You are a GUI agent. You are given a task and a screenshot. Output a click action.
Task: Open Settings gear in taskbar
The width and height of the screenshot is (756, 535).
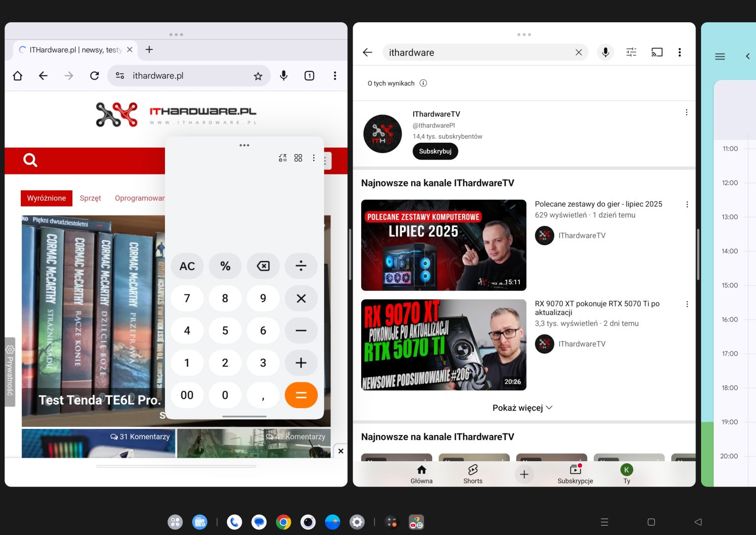coord(357,522)
